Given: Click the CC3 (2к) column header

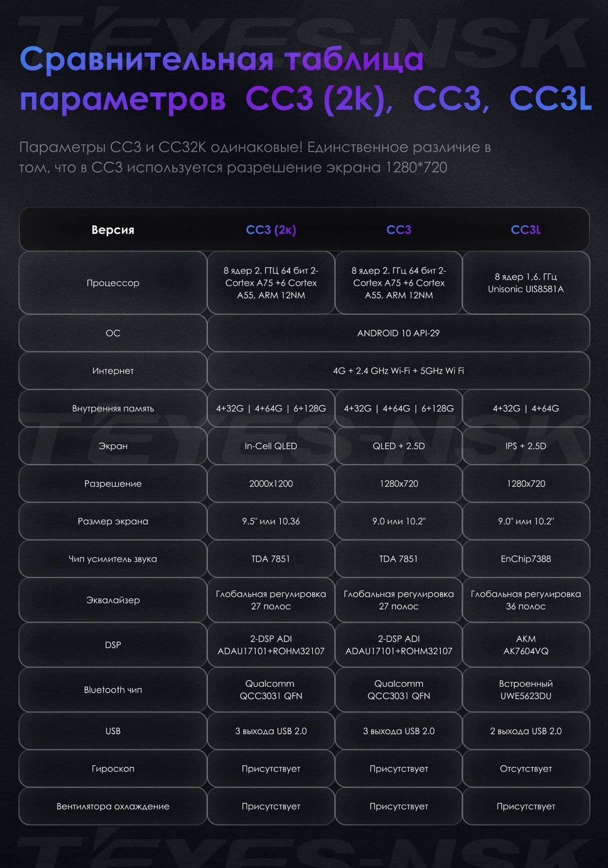Looking at the screenshot, I should coord(271,230).
